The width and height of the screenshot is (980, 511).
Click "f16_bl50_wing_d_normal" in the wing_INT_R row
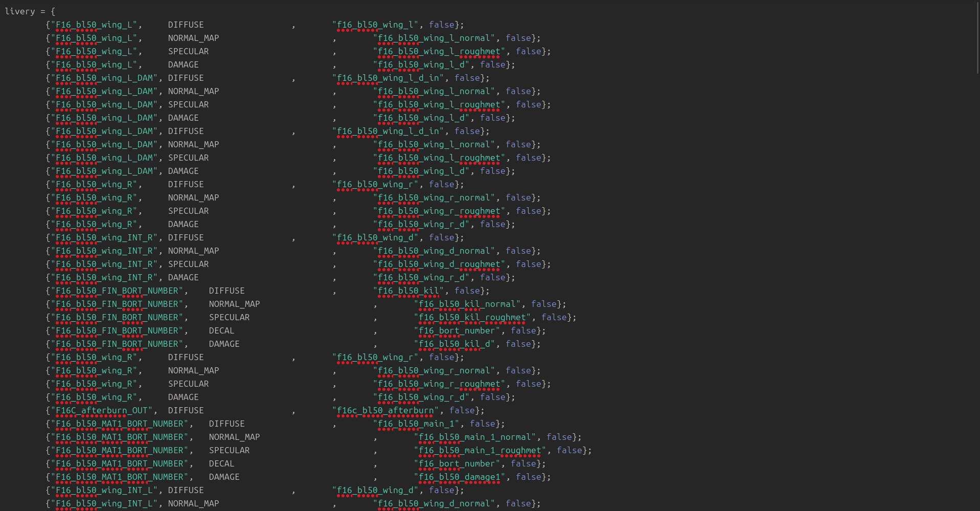(x=434, y=251)
